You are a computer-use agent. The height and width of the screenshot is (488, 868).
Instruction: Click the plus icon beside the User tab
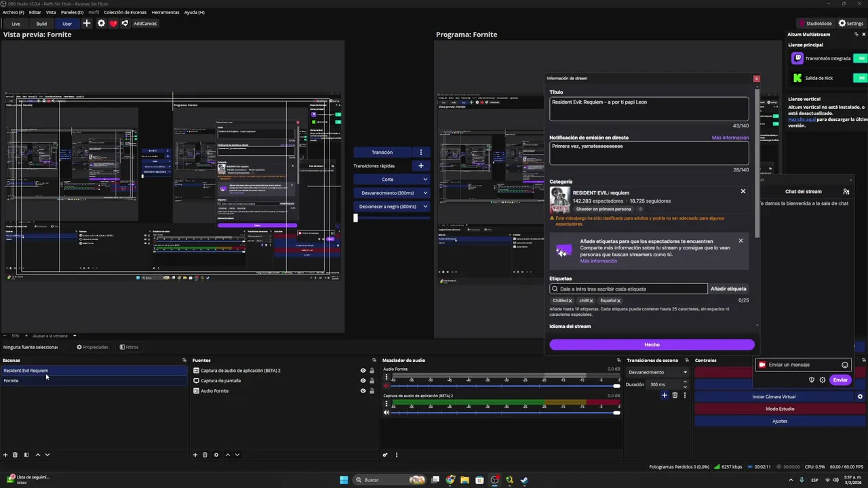[86, 23]
